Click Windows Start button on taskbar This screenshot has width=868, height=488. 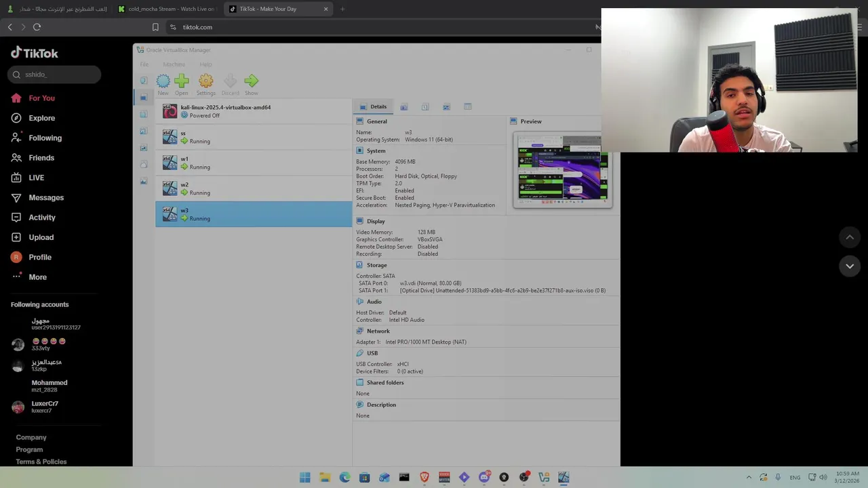click(305, 478)
